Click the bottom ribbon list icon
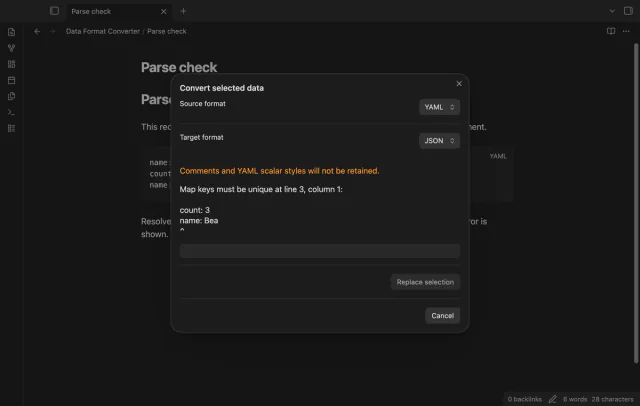 click(11, 128)
